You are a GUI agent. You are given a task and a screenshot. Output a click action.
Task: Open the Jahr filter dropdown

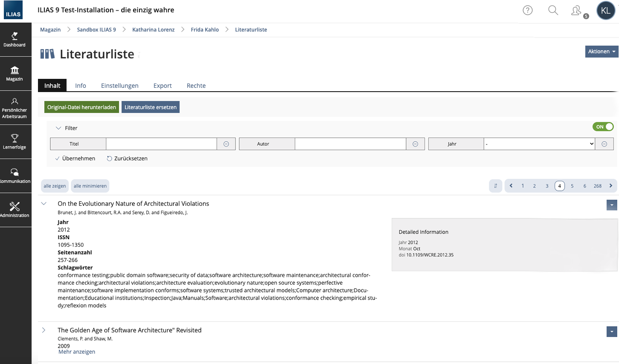[x=539, y=144]
